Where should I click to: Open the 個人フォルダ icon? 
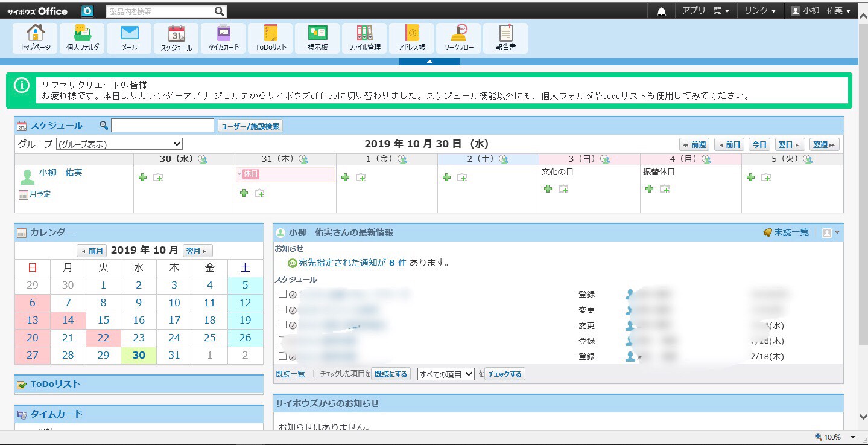coord(82,38)
